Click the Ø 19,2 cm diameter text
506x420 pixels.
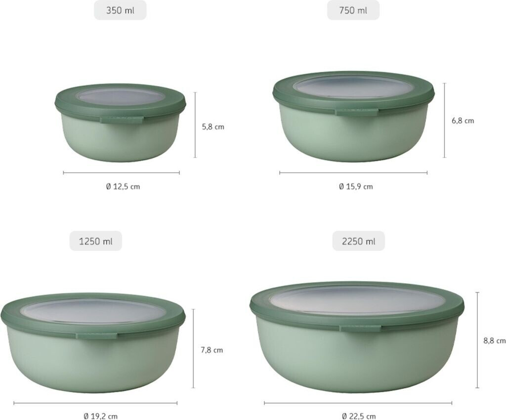[100, 417]
